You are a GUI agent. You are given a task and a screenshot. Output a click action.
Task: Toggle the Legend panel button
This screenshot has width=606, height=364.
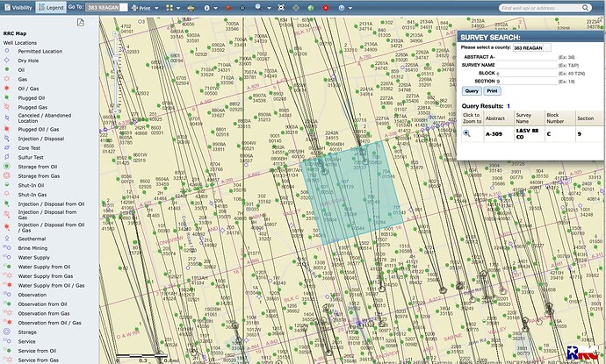pyautogui.click(x=51, y=7)
